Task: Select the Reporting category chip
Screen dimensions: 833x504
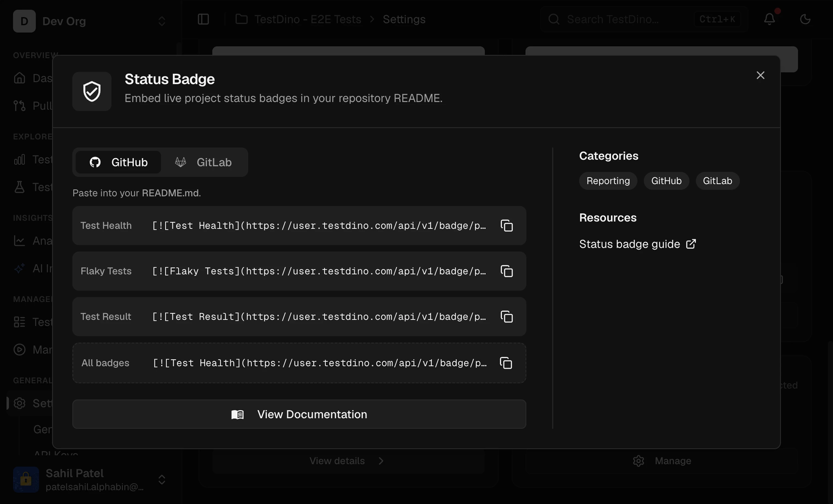Action: [x=608, y=181]
